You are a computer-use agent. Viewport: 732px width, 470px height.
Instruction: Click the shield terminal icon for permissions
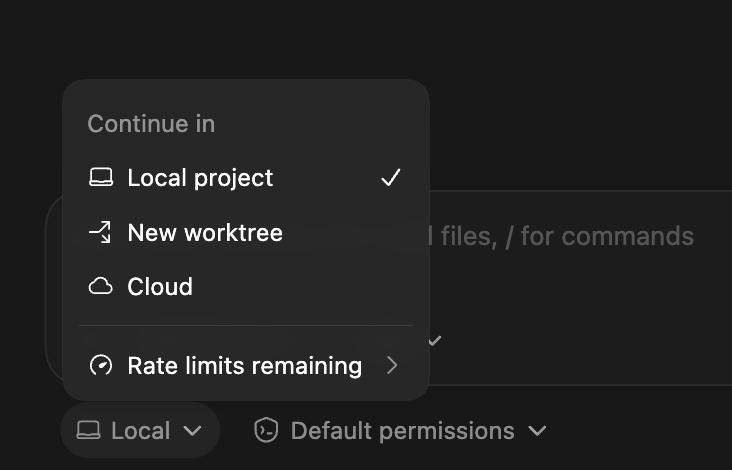(x=266, y=430)
